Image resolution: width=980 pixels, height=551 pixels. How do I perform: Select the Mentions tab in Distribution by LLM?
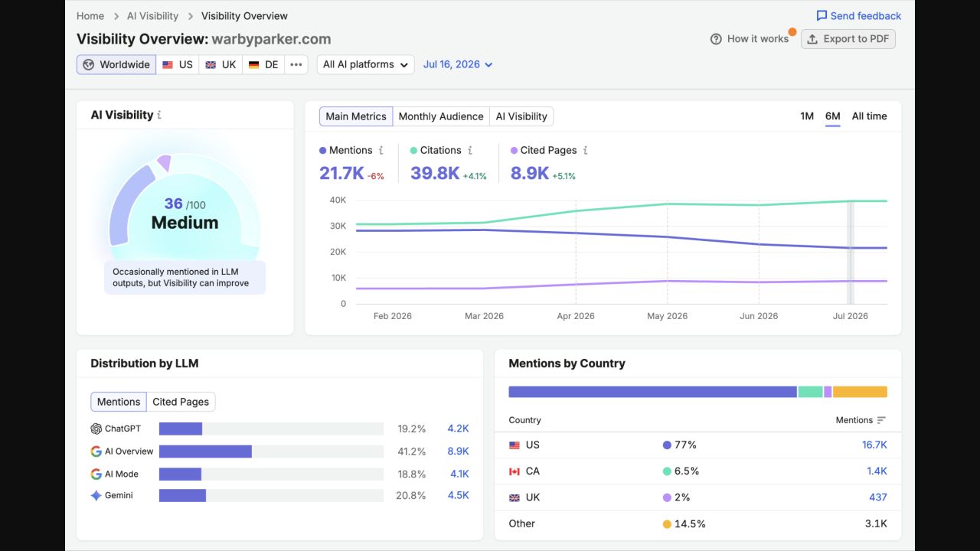[119, 402]
